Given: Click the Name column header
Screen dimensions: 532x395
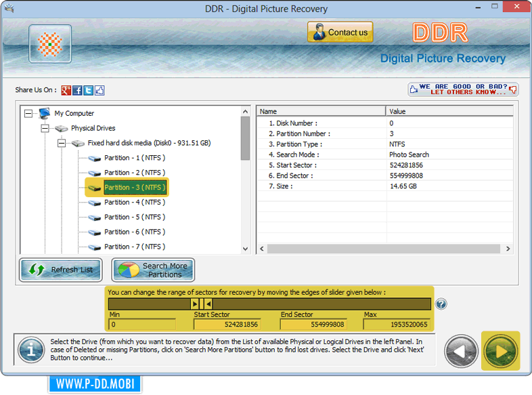Looking at the screenshot, I should point(321,111).
